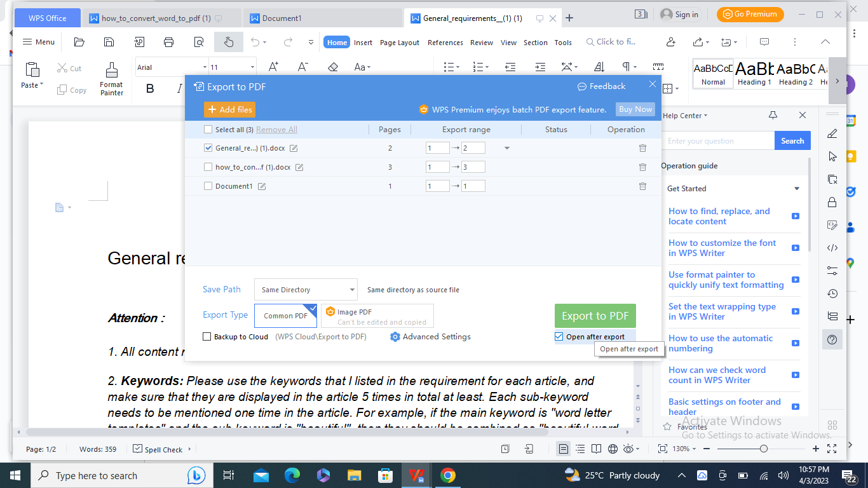Image resolution: width=868 pixels, height=488 pixels.
Task: Switch to the Page Layout tab
Action: [x=400, y=43]
